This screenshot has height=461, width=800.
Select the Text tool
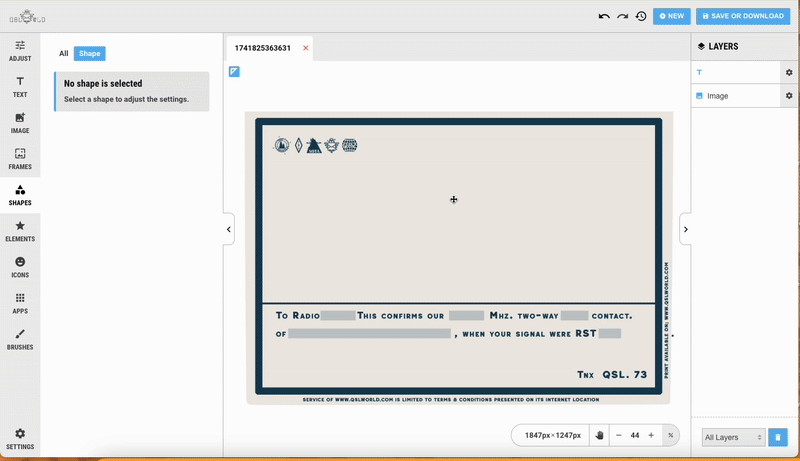point(20,87)
